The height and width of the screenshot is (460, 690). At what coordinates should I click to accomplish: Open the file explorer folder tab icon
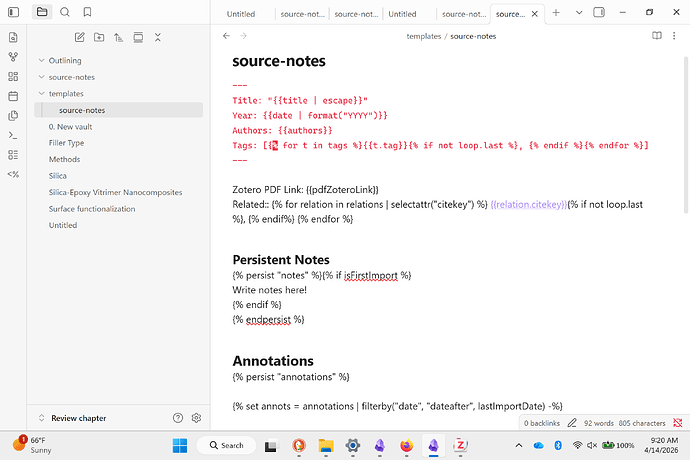pos(42,12)
